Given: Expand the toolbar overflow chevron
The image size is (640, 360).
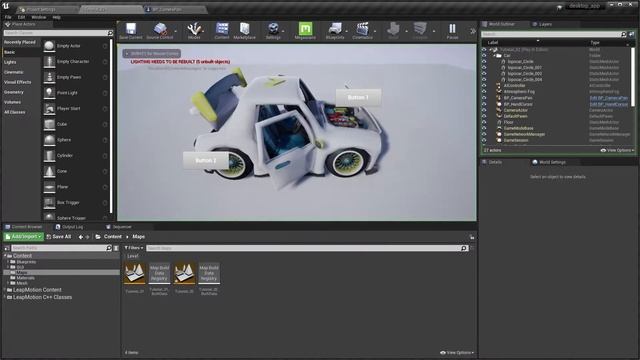Looking at the screenshot, I should tap(473, 31).
